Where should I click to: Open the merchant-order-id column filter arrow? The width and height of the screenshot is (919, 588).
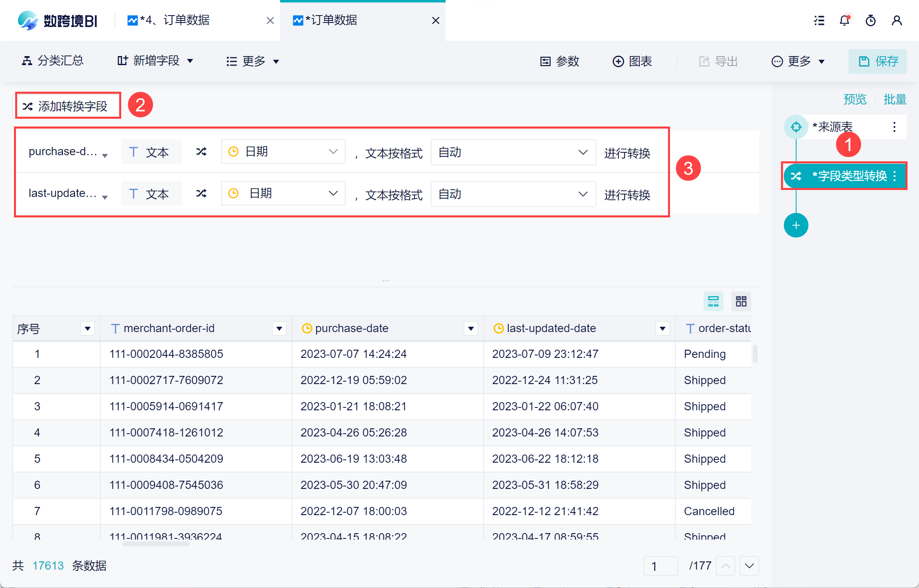279,328
